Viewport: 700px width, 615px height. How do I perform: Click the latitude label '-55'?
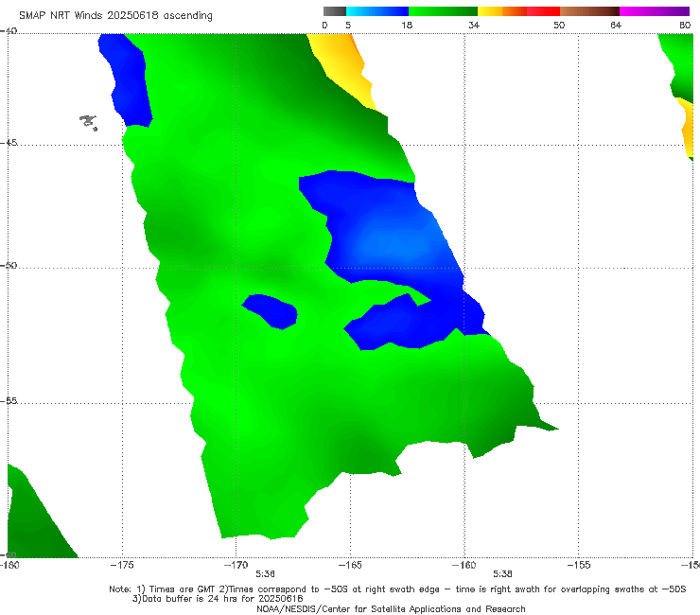[x=9, y=401]
